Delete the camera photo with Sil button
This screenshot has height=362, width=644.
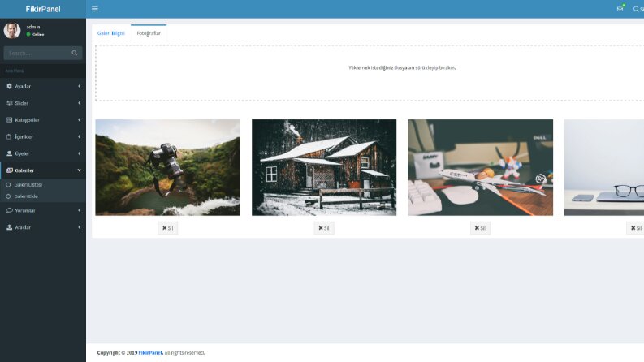point(167,228)
